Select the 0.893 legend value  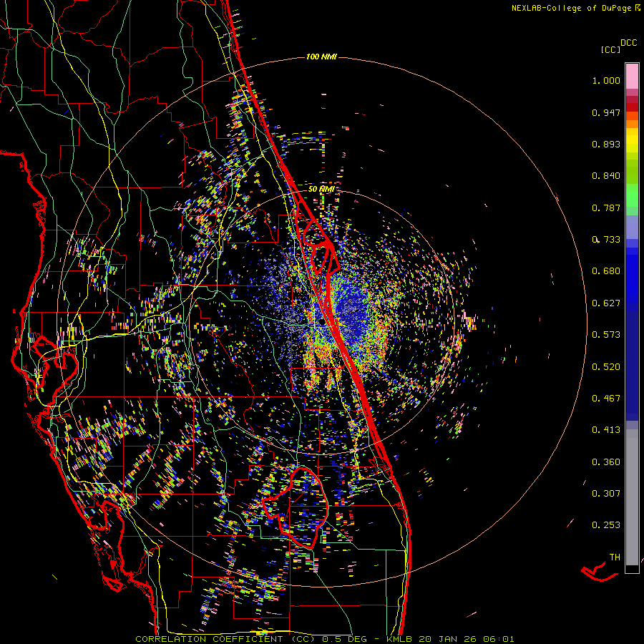point(606,144)
